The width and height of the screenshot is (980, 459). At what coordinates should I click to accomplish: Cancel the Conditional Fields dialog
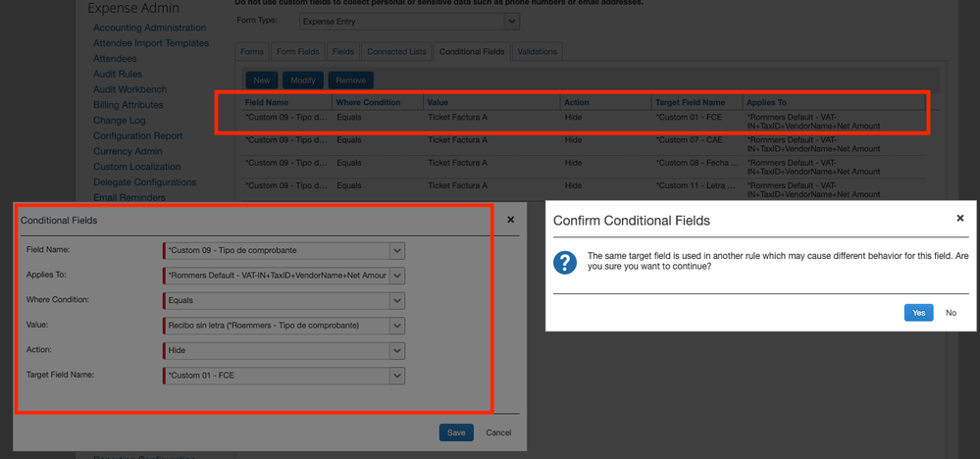click(498, 433)
